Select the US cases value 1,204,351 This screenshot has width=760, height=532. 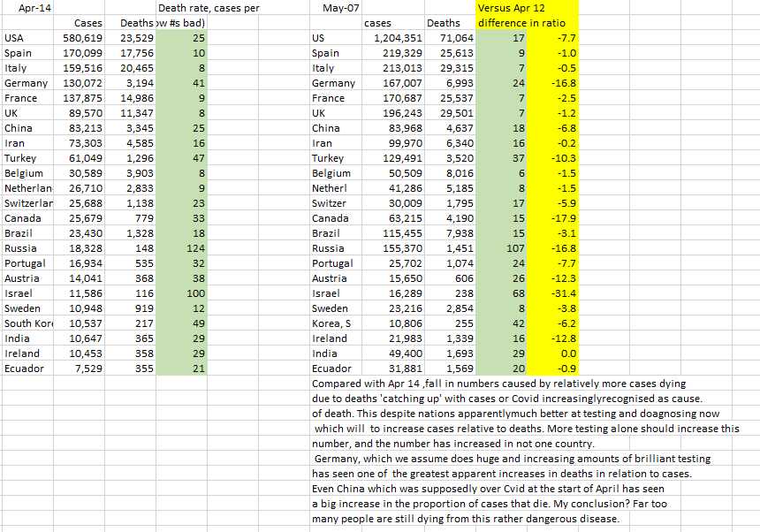point(398,38)
